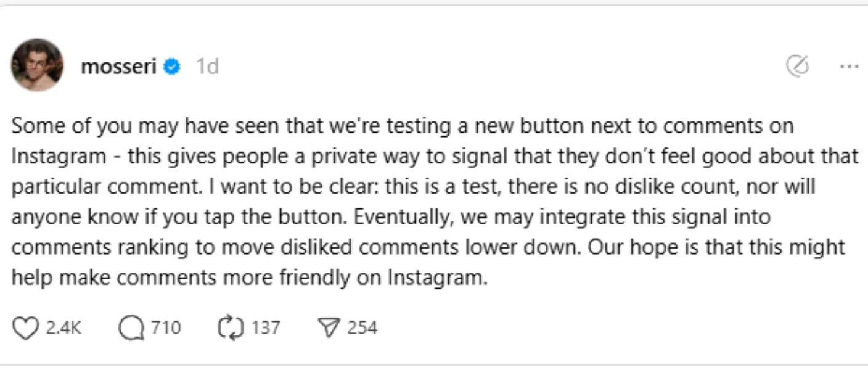This screenshot has width=868, height=370.
Task: View who liked via the 2.4K count
Action: [63, 328]
